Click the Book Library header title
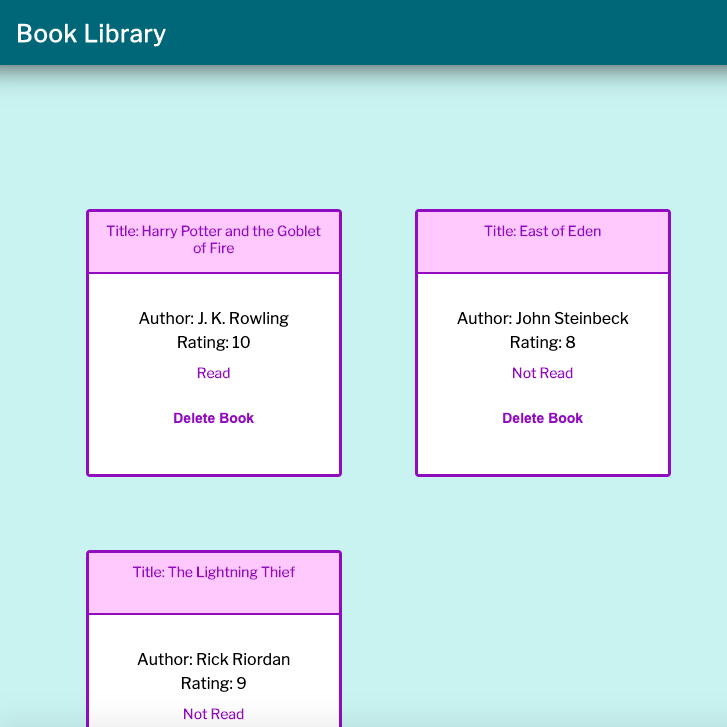The image size is (727, 727). tap(91, 34)
